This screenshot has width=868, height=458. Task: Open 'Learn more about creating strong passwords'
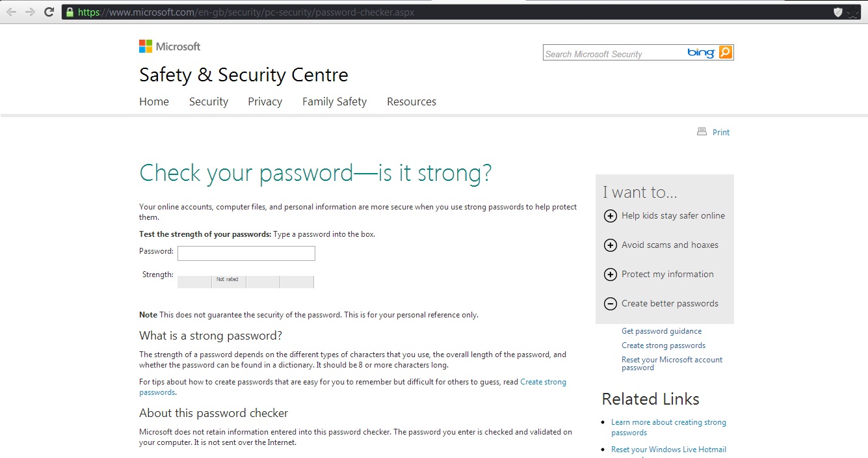click(x=668, y=427)
